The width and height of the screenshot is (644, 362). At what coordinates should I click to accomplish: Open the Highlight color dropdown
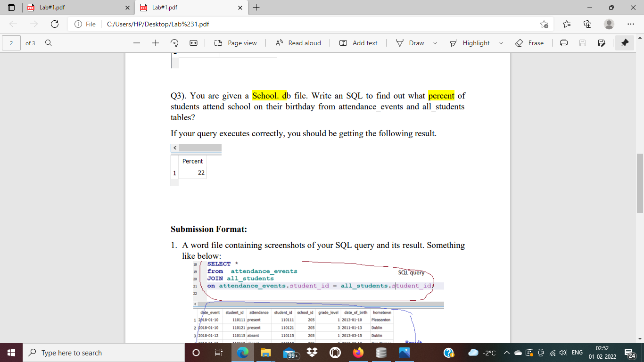coord(502,43)
